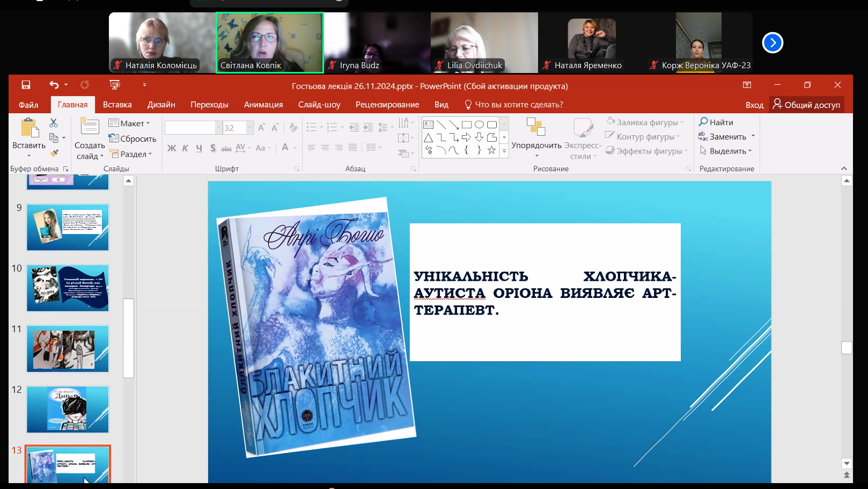Click the Сбросить reset button
The image size is (868, 489).
click(x=133, y=138)
